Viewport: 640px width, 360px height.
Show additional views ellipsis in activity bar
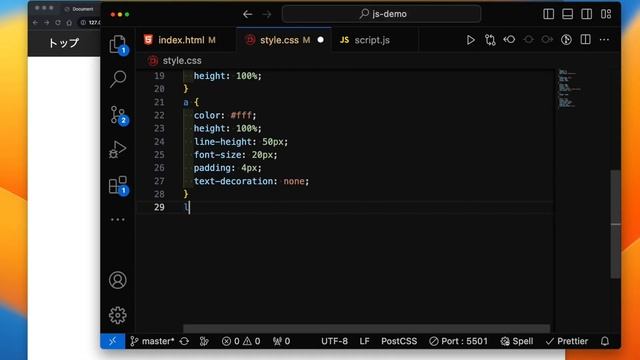[118, 220]
